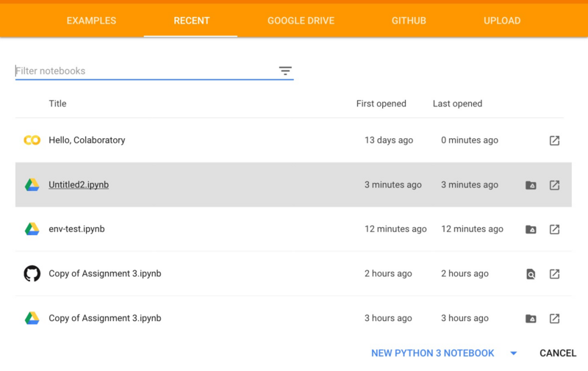The image size is (588, 371).
Task: Open Hello, Colaboratory in new tab icon
Action: (554, 140)
